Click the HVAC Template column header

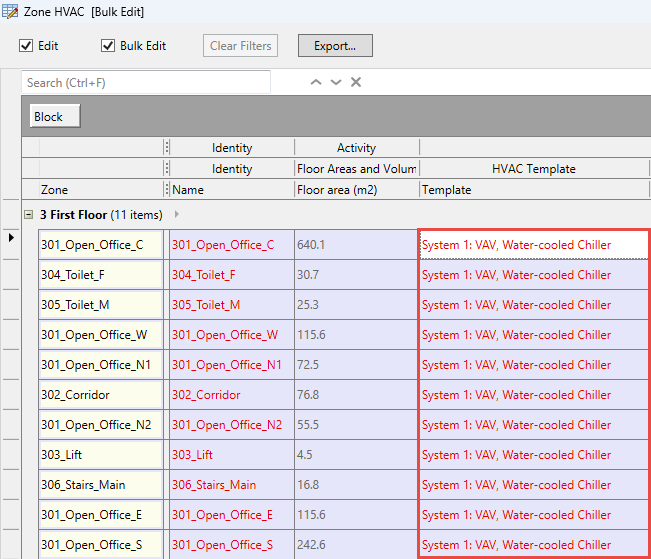click(533, 169)
